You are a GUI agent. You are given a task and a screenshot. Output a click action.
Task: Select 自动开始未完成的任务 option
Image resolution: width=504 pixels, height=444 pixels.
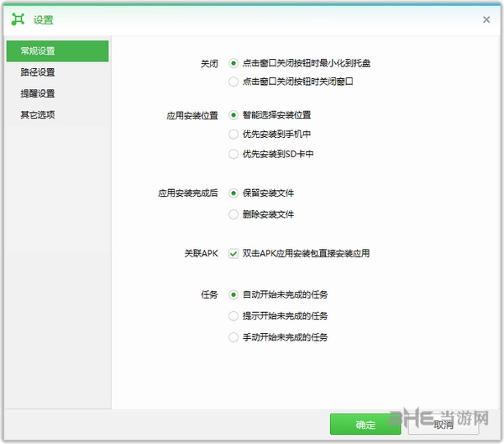[234, 294]
